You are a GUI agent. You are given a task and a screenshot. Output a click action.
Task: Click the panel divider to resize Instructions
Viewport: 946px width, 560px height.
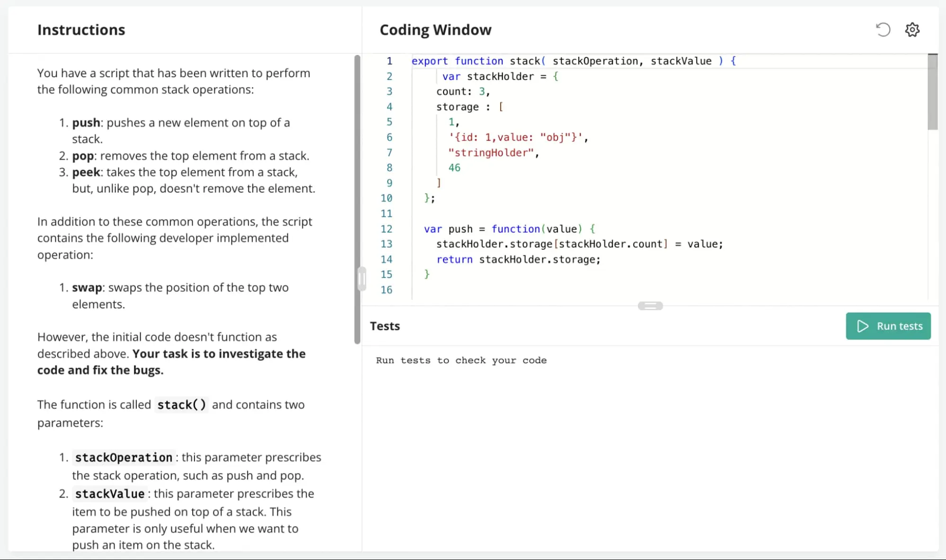(362, 279)
